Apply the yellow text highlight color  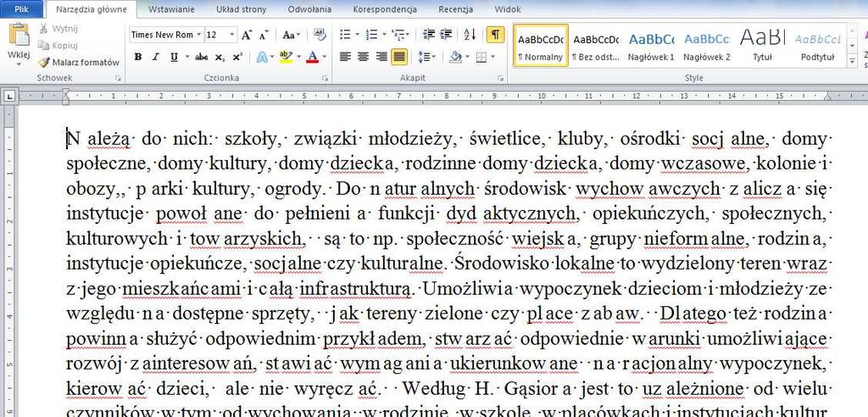pyautogui.click(x=286, y=57)
